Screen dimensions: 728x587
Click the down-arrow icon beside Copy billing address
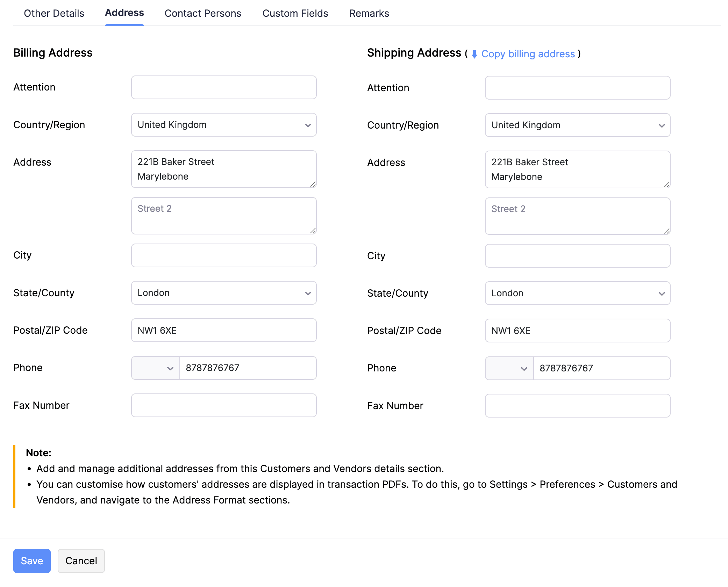point(474,55)
